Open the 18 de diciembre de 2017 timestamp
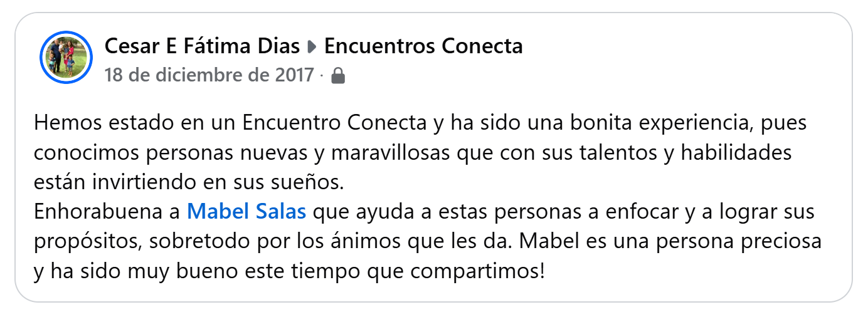868x312 pixels. 209,76
